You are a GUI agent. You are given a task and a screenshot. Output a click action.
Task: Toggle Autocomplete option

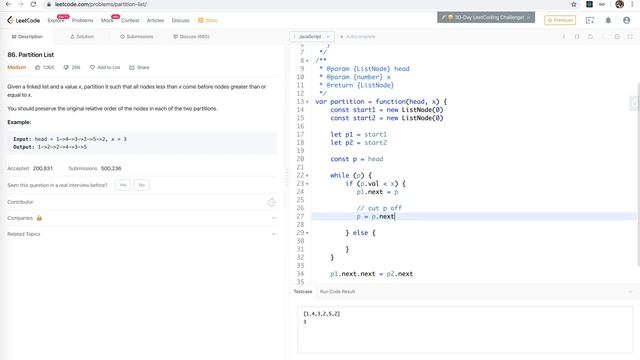[358, 37]
